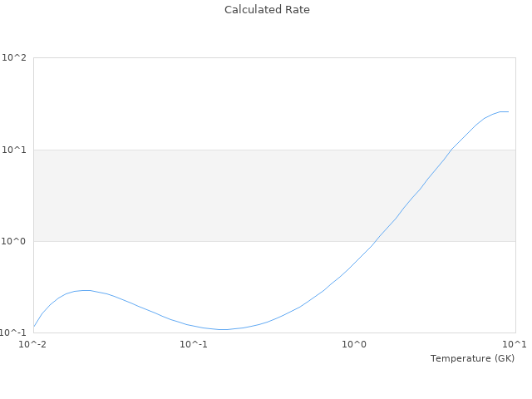Select the 10^2 y-axis tick label
The width and height of the screenshot is (532, 399).
point(15,58)
